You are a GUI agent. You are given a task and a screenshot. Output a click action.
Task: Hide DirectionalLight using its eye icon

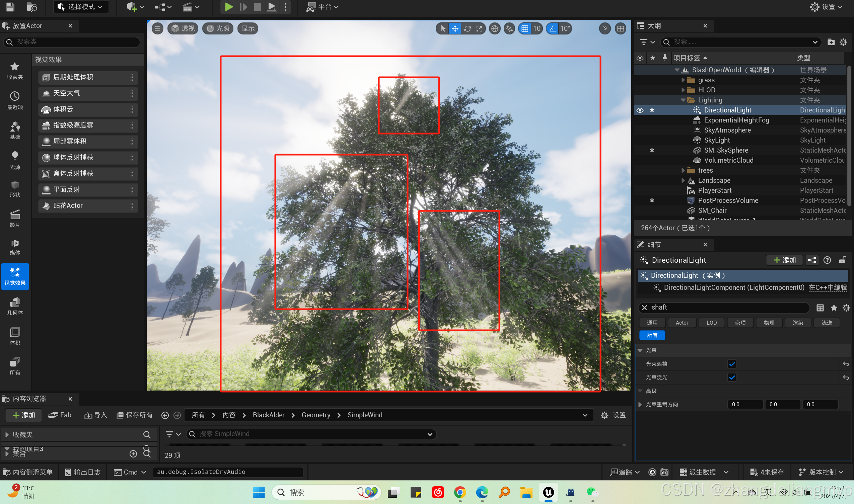pyautogui.click(x=640, y=110)
